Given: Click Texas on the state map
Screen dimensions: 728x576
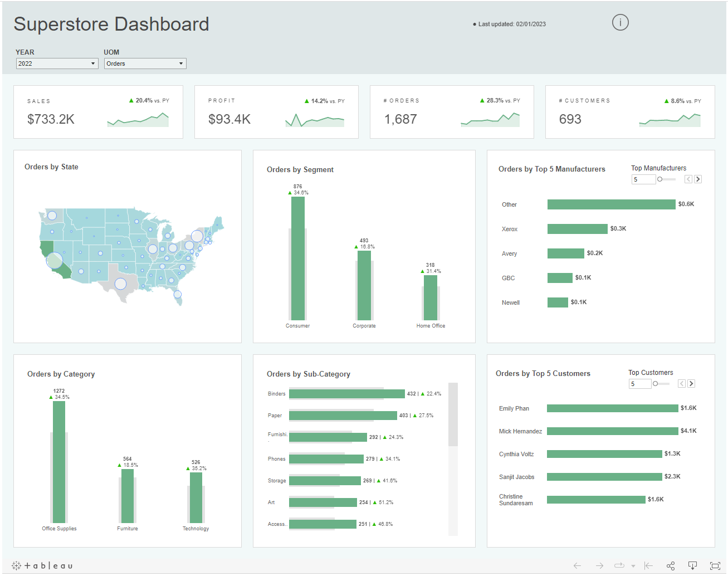Looking at the screenshot, I should tap(119, 284).
